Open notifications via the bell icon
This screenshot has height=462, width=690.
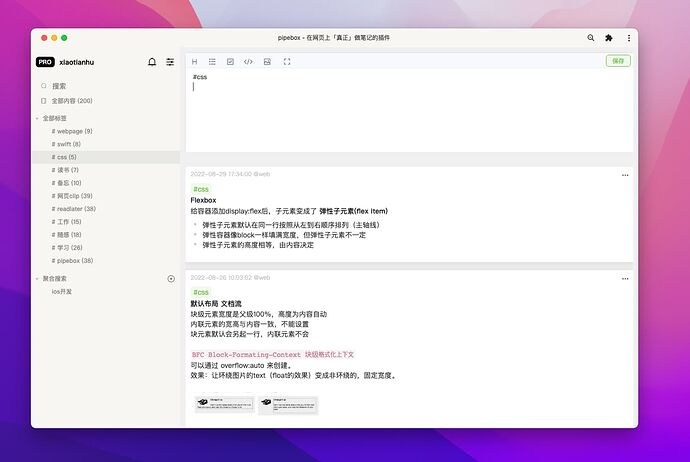click(152, 62)
